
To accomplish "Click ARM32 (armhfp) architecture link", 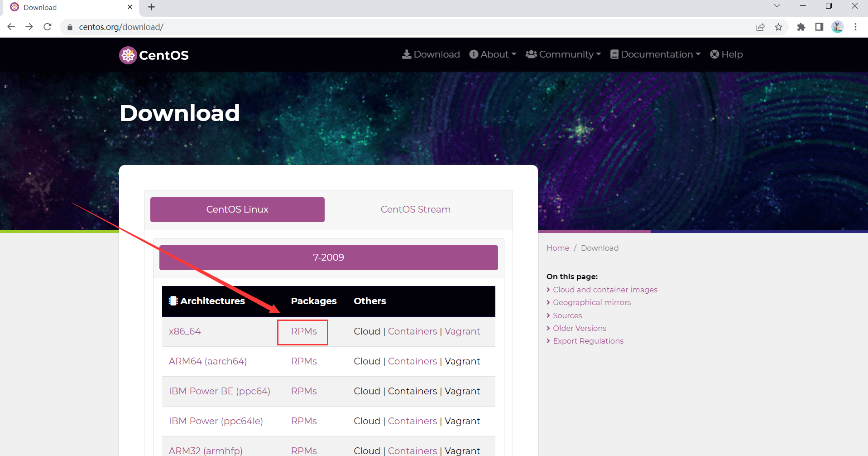I will [206, 451].
